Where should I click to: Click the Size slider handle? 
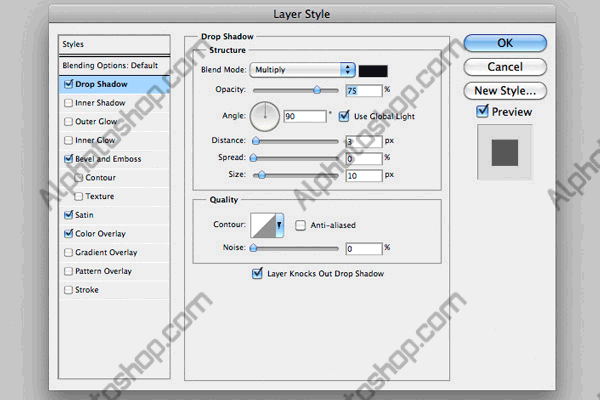261,175
